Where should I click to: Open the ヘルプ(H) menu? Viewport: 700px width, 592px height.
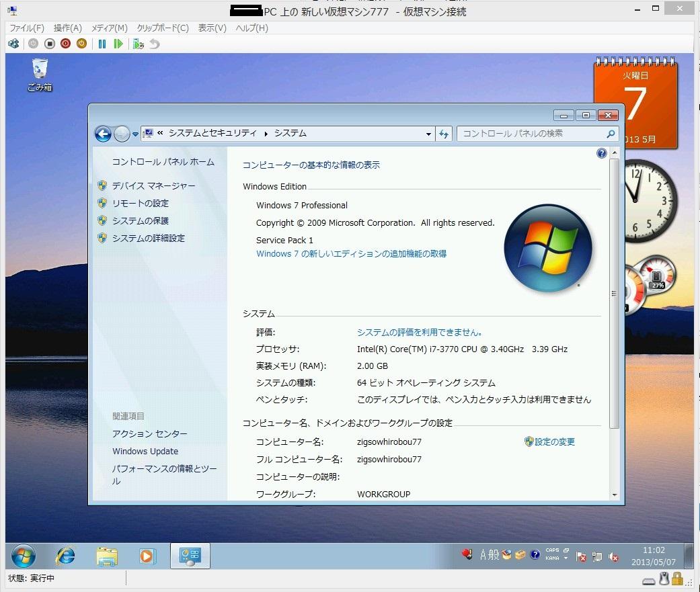click(x=251, y=28)
